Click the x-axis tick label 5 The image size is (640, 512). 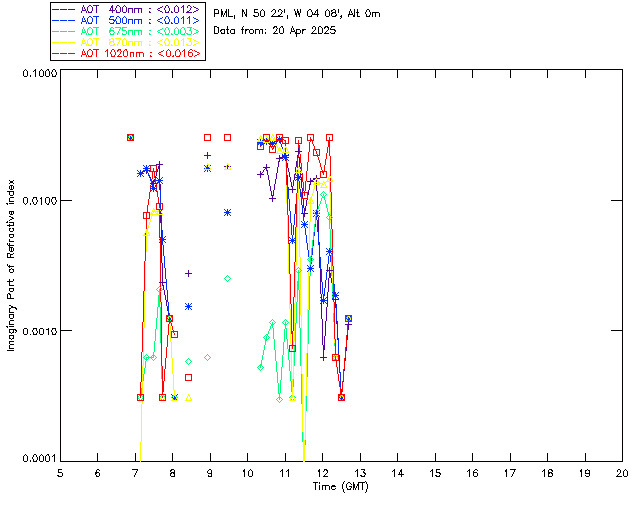pyautogui.click(x=60, y=473)
